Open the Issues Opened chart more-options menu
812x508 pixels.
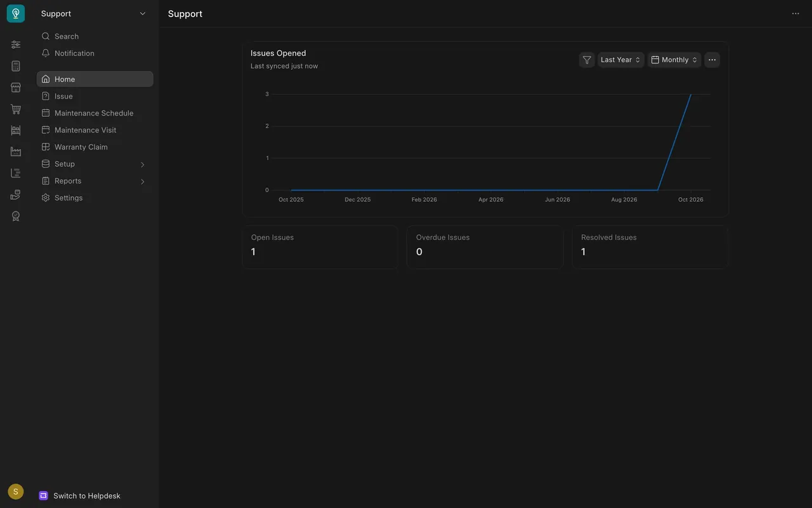[x=712, y=60]
